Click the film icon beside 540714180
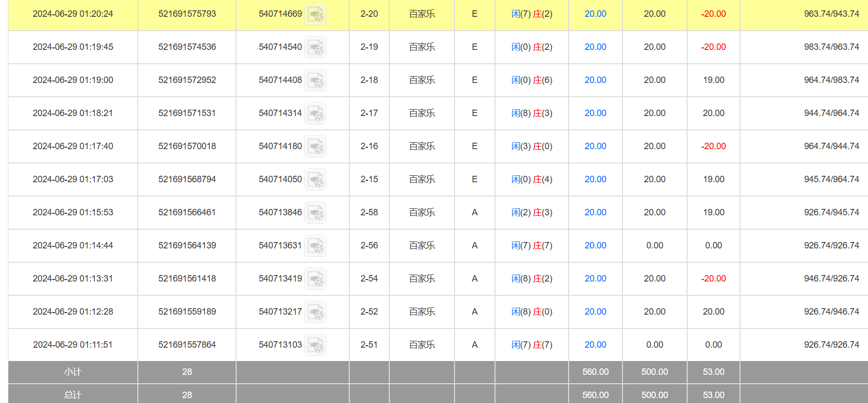The image size is (868, 403). (x=315, y=147)
